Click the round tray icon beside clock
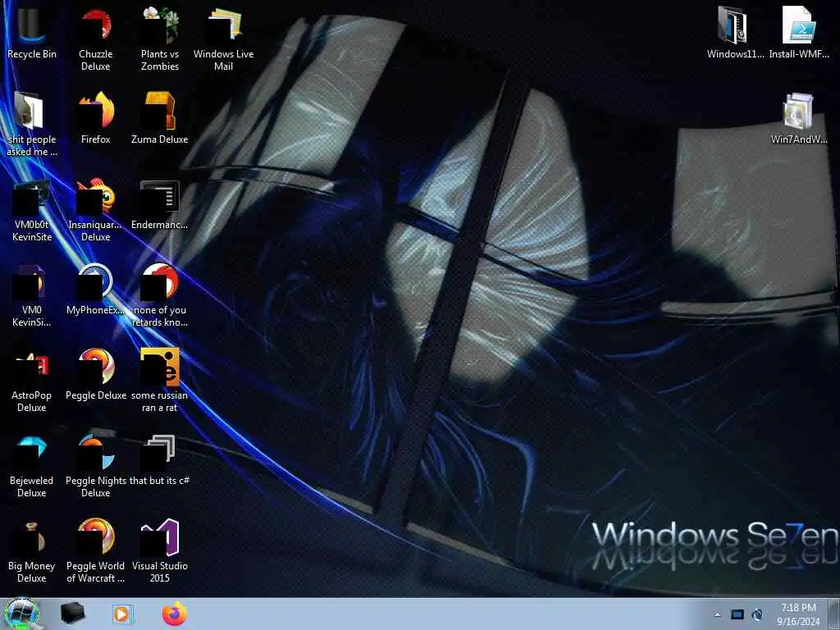This screenshot has height=630, width=840. [x=757, y=614]
